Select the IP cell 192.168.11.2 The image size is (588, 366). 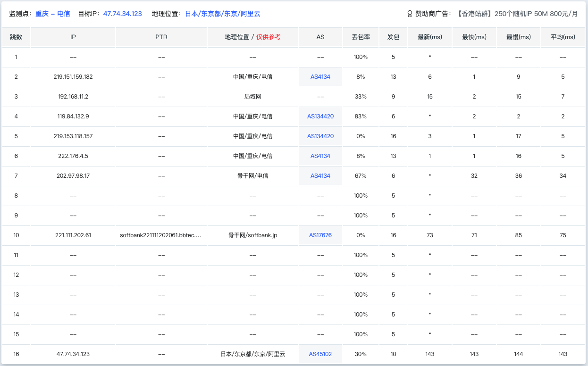click(x=73, y=97)
